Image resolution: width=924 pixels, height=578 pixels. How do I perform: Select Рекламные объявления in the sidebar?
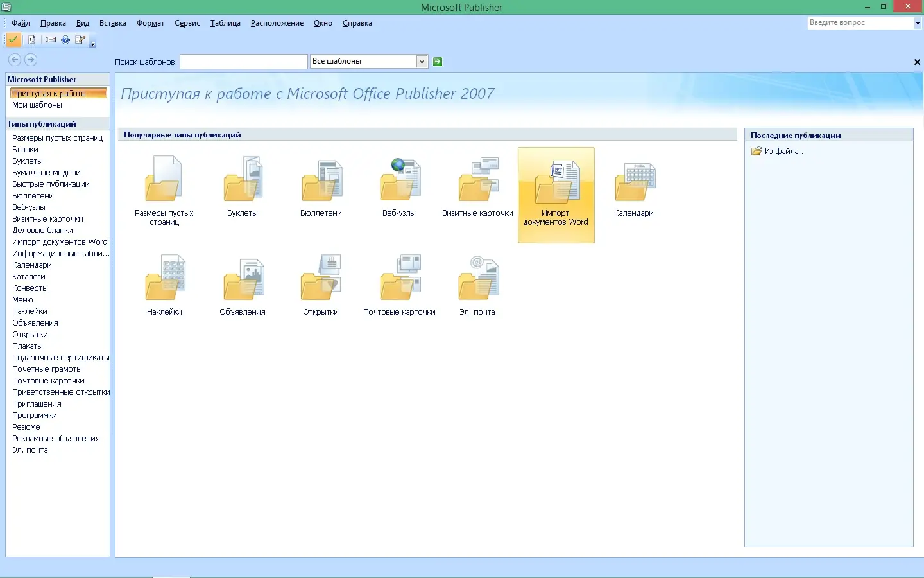click(x=56, y=439)
